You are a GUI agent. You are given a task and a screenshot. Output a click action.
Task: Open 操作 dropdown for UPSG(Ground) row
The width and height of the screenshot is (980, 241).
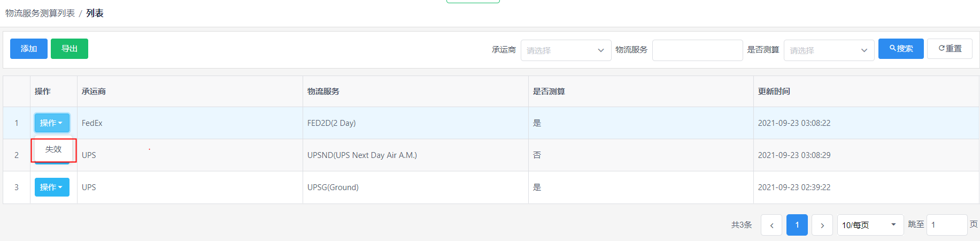pos(52,187)
